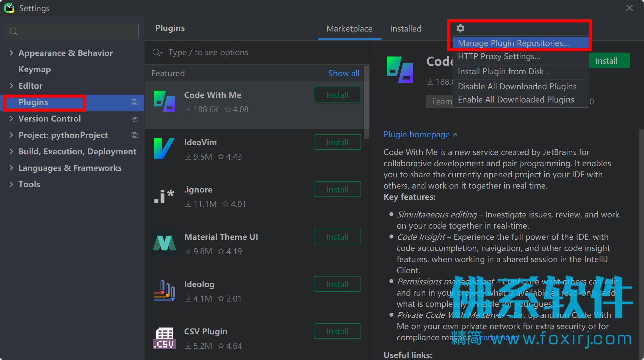Image resolution: width=644 pixels, height=360 pixels.
Task: Click the 9.5M downloads count of IdeaVim
Action: (x=199, y=157)
